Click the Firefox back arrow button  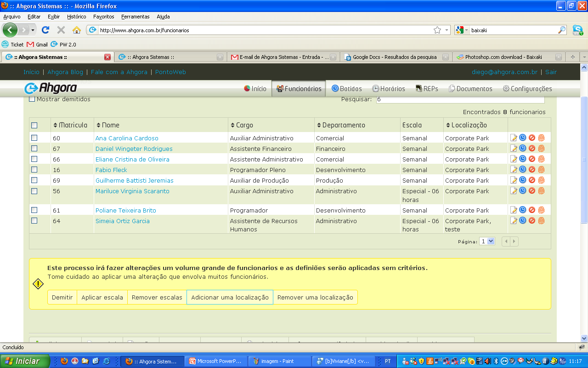[10, 30]
